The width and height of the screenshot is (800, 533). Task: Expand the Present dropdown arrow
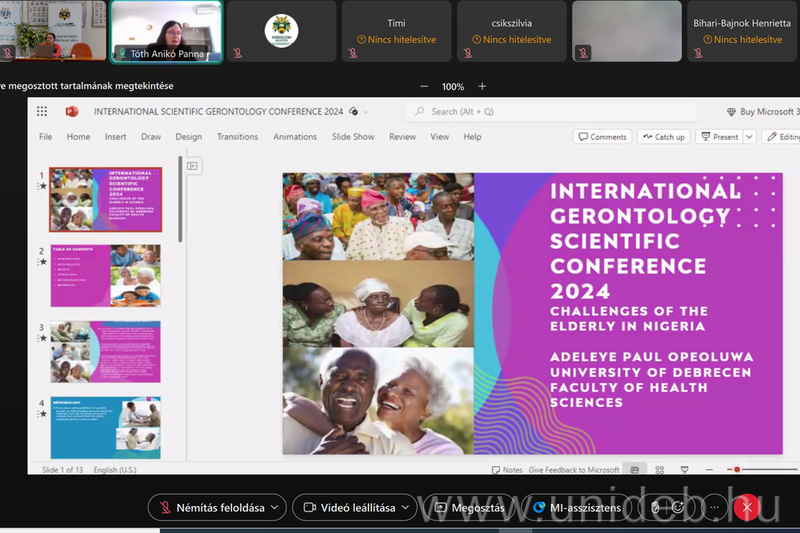click(749, 137)
